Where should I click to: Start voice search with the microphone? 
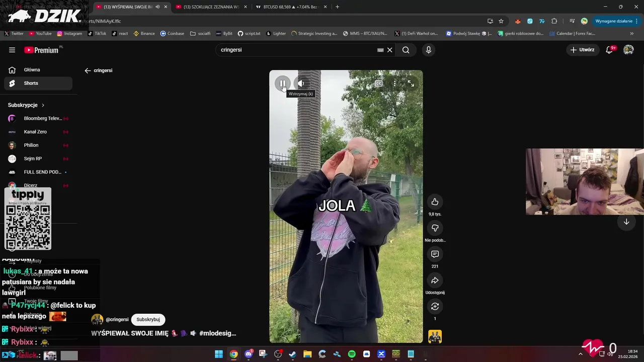pyautogui.click(x=429, y=50)
